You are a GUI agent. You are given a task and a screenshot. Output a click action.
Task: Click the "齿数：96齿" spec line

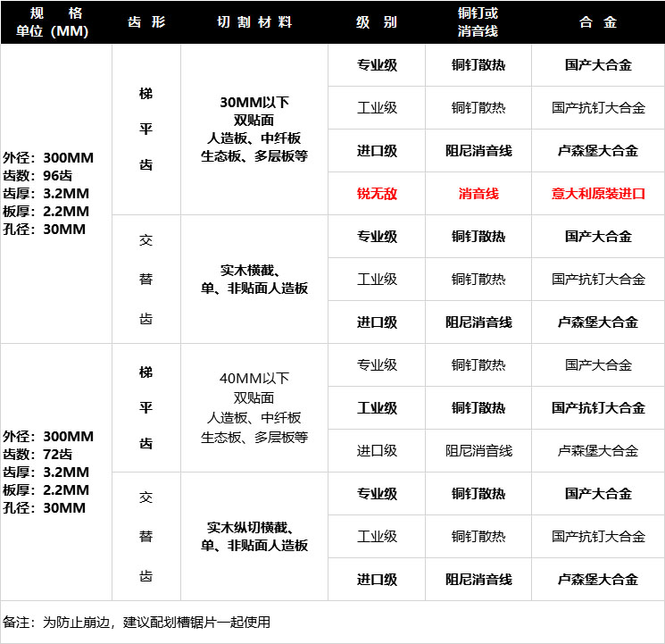(37, 175)
